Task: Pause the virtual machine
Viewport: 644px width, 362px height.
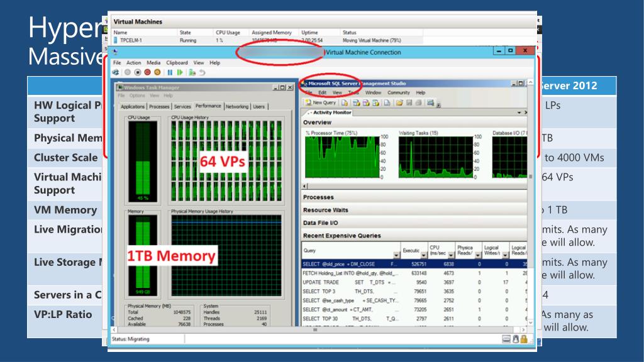Action: point(170,73)
